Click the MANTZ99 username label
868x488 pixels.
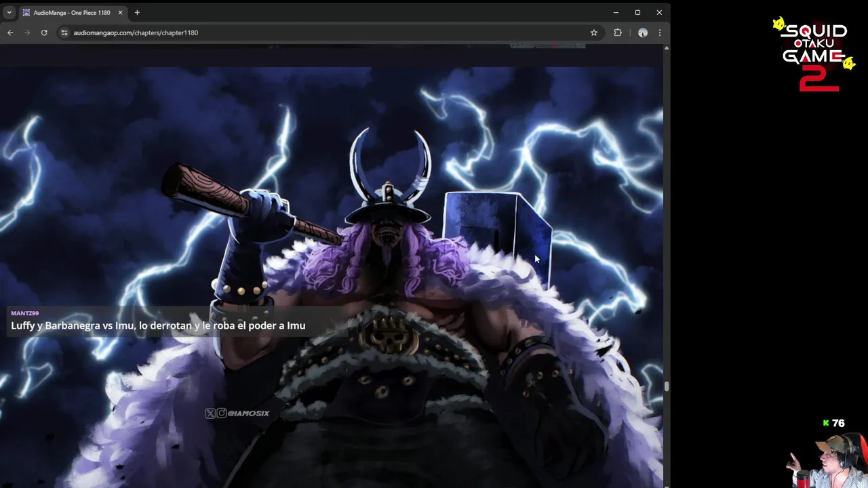pyautogui.click(x=24, y=313)
